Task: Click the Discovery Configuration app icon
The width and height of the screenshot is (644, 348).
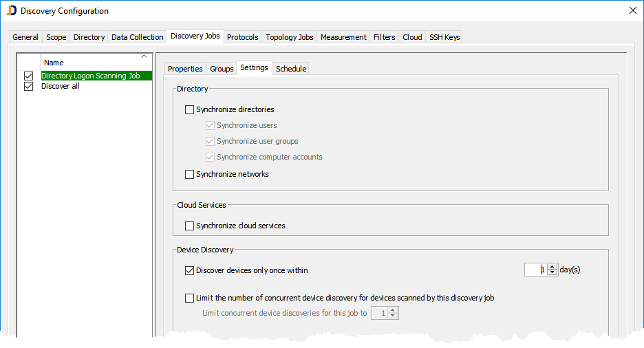Action: 11,11
